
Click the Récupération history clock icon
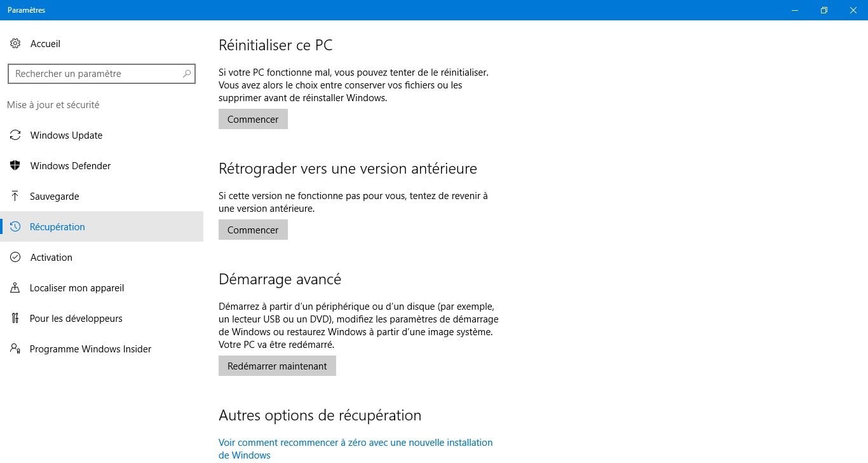click(x=15, y=227)
